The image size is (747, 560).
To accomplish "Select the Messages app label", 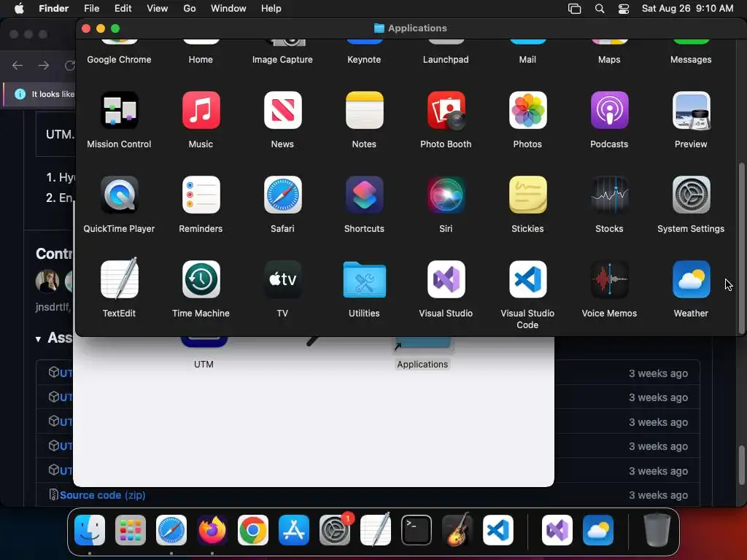I will [x=691, y=60].
